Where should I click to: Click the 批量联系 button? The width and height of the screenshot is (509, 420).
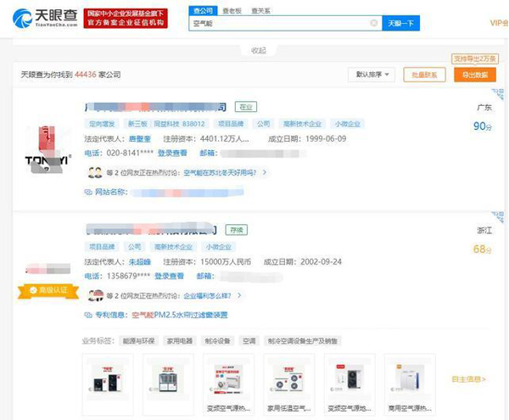click(x=424, y=75)
